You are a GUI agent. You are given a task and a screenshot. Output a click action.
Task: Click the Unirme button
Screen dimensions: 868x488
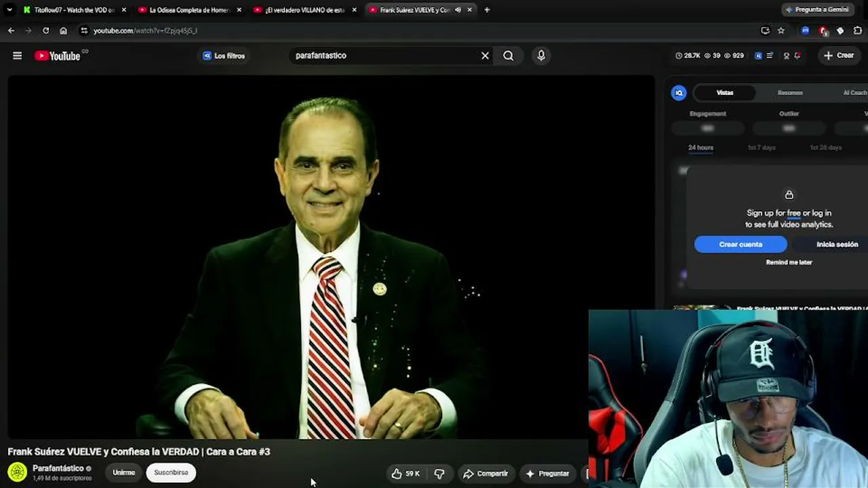click(x=123, y=472)
